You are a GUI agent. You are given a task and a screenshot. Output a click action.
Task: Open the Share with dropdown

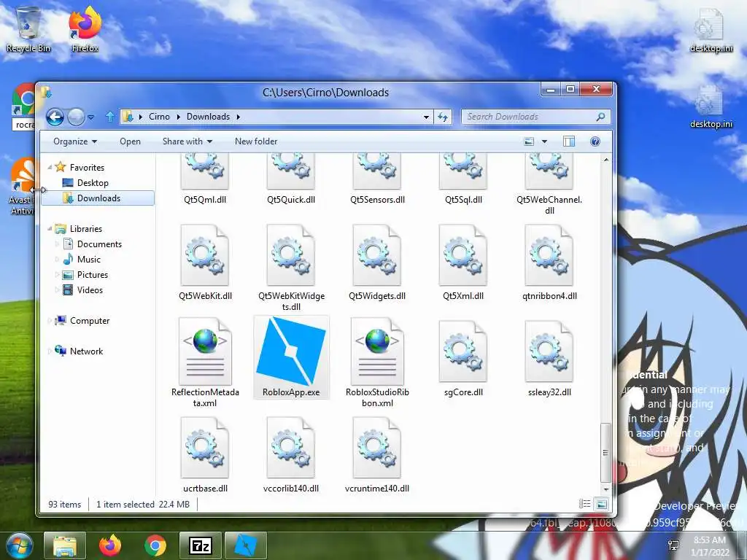(x=187, y=141)
